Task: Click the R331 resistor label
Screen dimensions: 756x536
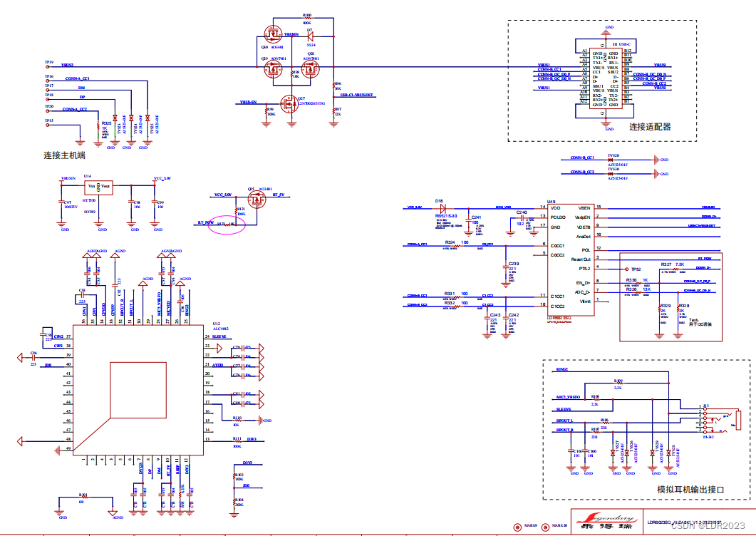Action: click(x=450, y=294)
